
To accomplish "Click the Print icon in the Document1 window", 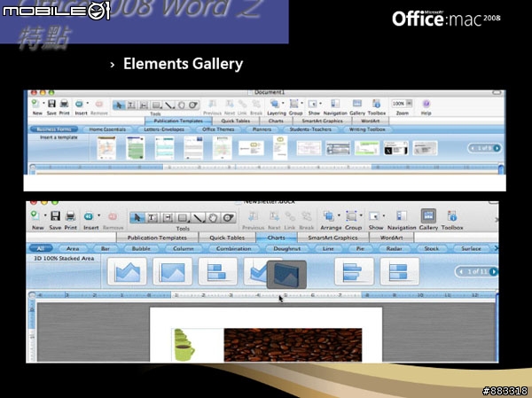I will [64, 104].
